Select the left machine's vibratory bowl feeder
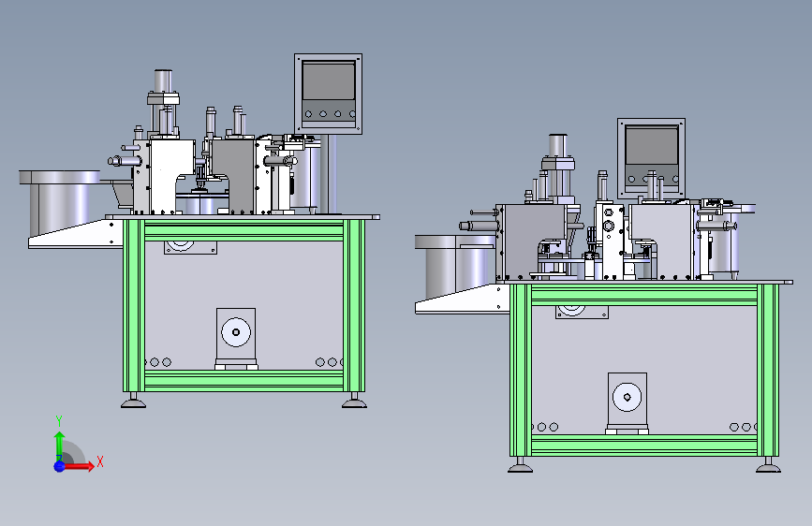 pyautogui.click(x=60, y=201)
